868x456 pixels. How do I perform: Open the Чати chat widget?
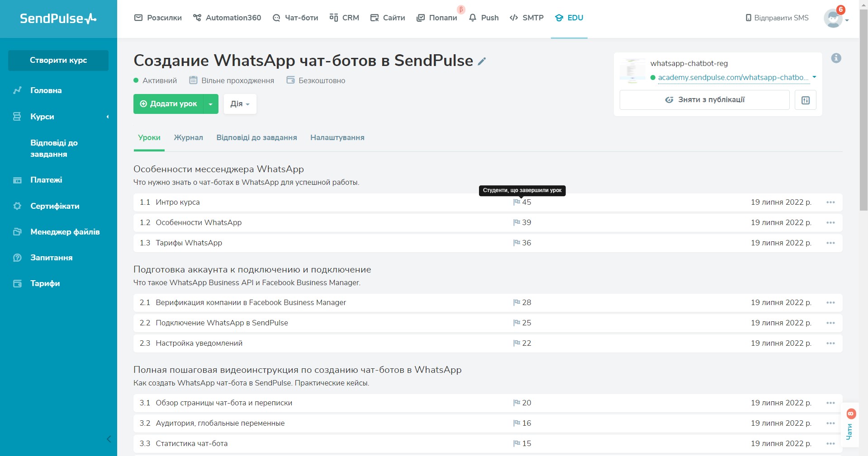[850, 425]
